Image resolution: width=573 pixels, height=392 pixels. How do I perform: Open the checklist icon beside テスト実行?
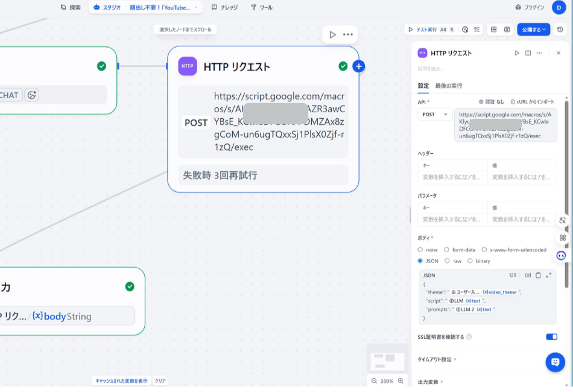476,29
